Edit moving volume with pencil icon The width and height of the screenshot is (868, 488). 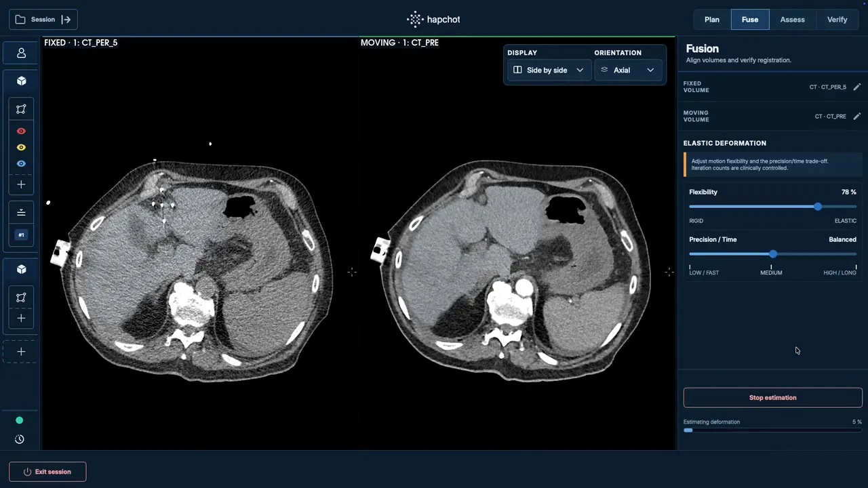(x=857, y=116)
